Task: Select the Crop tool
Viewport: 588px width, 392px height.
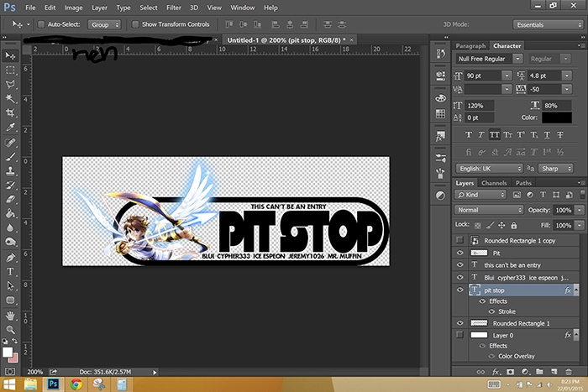Action: coord(10,112)
